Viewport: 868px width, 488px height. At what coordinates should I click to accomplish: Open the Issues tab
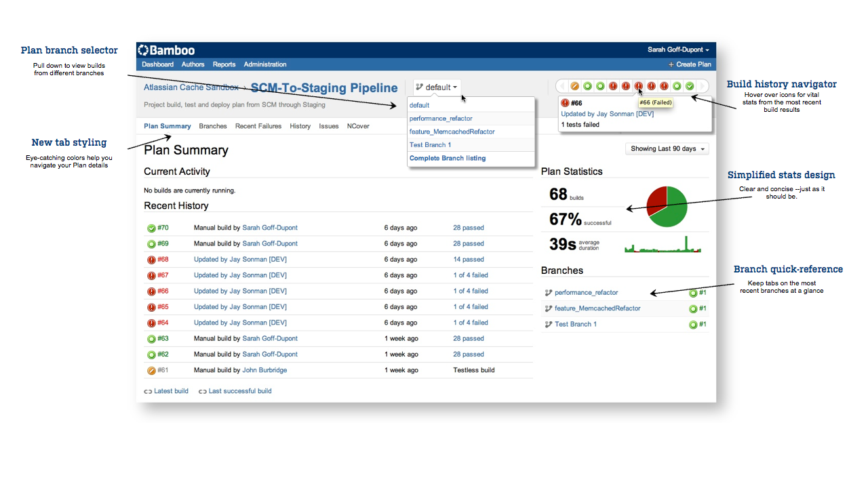click(329, 126)
